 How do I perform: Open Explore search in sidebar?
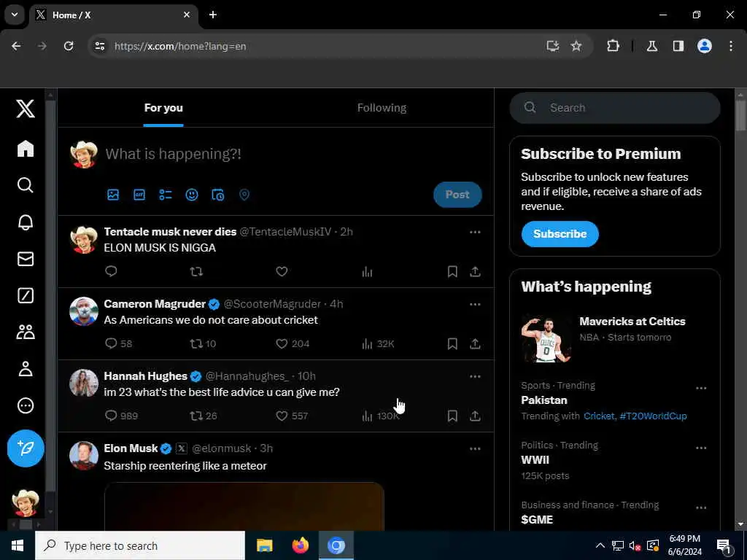pyautogui.click(x=26, y=184)
